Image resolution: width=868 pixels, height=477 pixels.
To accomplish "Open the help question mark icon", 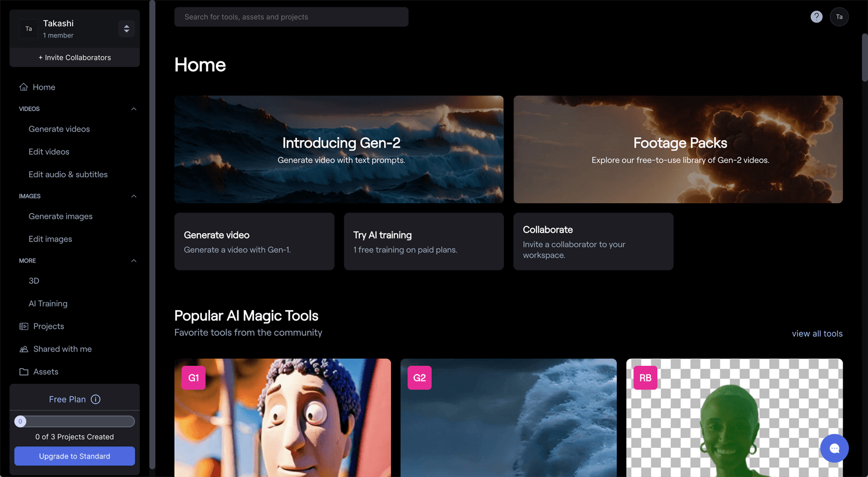I will click(816, 17).
